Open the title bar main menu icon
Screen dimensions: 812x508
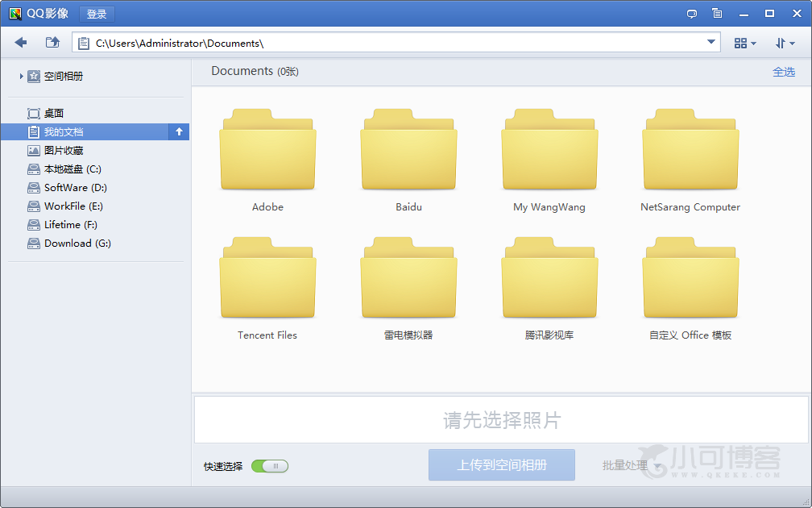click(x=717, y=14)
